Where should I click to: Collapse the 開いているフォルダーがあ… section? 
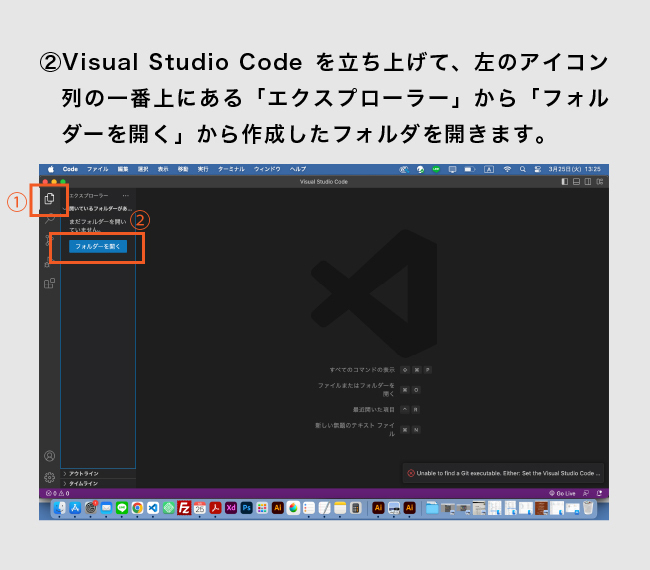98,209
